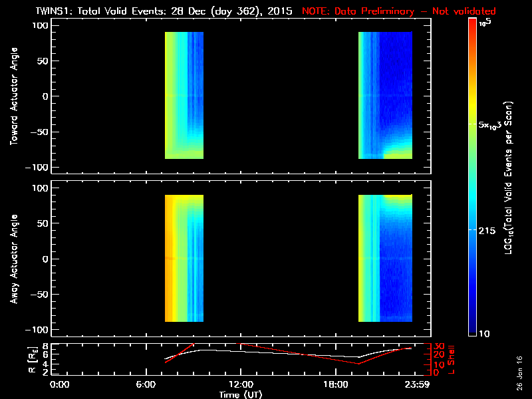Click the 'LOG10(Total Valid Events per Scan)' colorbar title
Viewport: 532px width, 399px height.
(508, 178)
